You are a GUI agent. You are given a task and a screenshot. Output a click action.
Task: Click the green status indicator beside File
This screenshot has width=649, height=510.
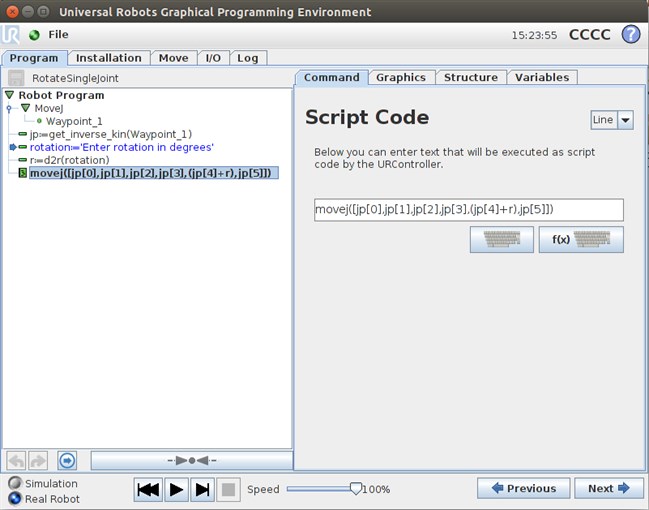pyautogui.click(x=34, y=35)
